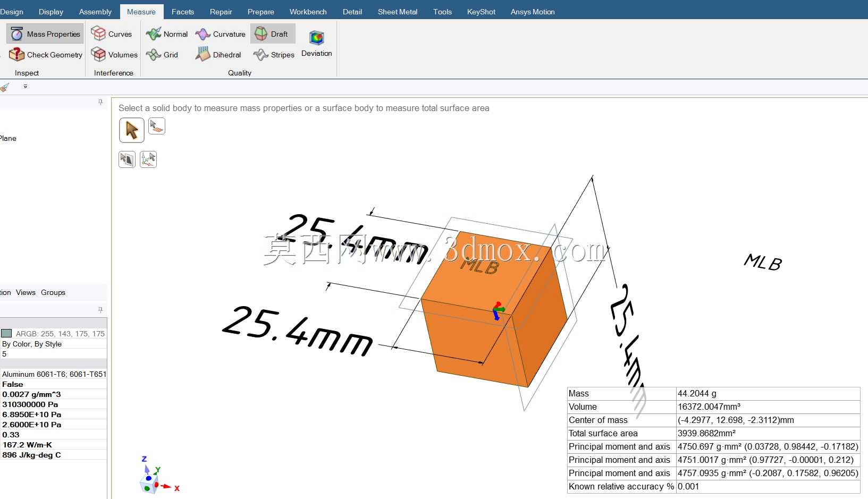Select the Curves interference tool
Screen dimensions: 868x499
(112, 34)
